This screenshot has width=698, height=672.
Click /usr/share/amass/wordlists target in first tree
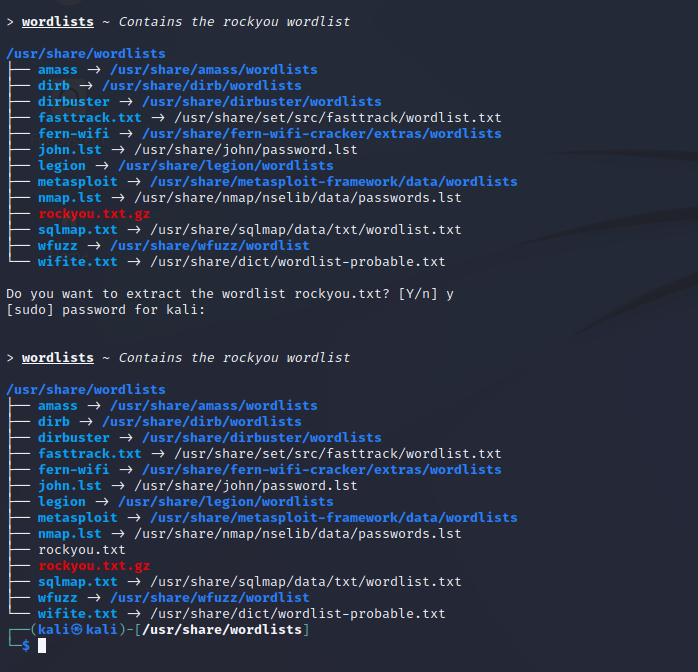pyautogui.click(x=214, y=70)
